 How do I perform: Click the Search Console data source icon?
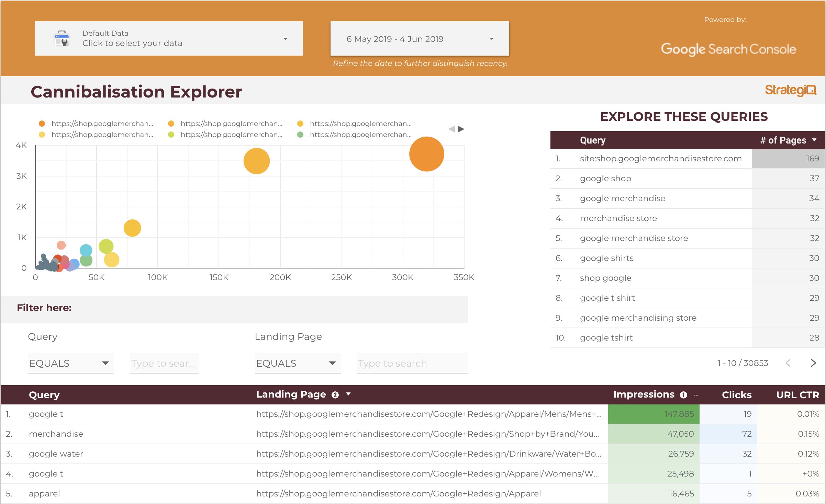tap(62, 38)
